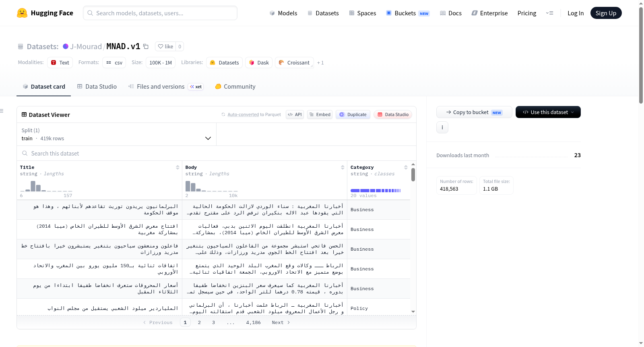The height and width of the screenshot is (347, 644).
Task: Click the Datasets: breadcrumb label
Action: click(x=43, y=46)
